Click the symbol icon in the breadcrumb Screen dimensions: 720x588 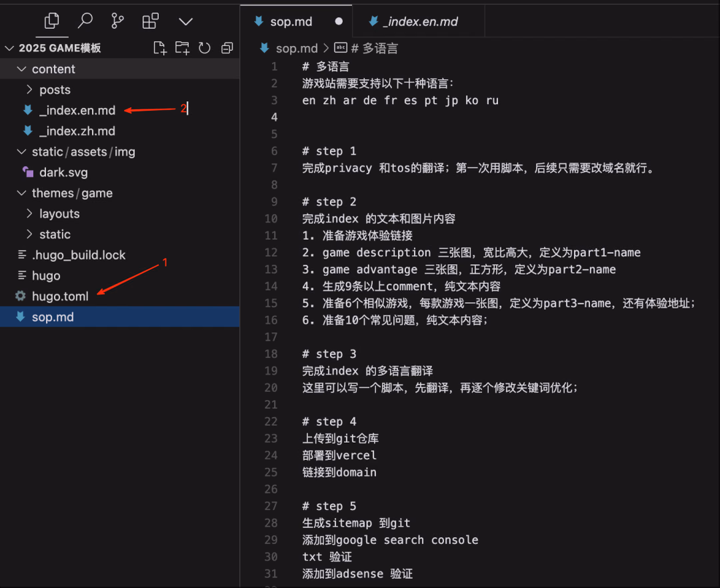tap(341, 47)
